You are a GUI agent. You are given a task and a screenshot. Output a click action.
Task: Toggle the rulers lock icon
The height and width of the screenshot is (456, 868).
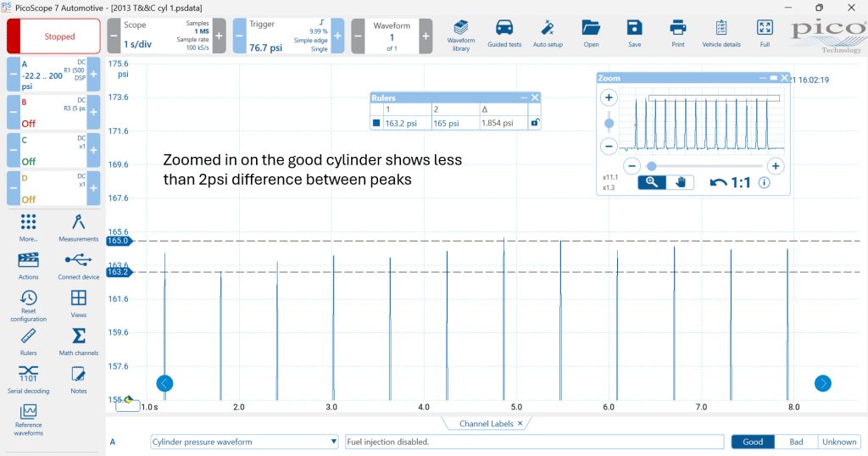coord(535,122)
